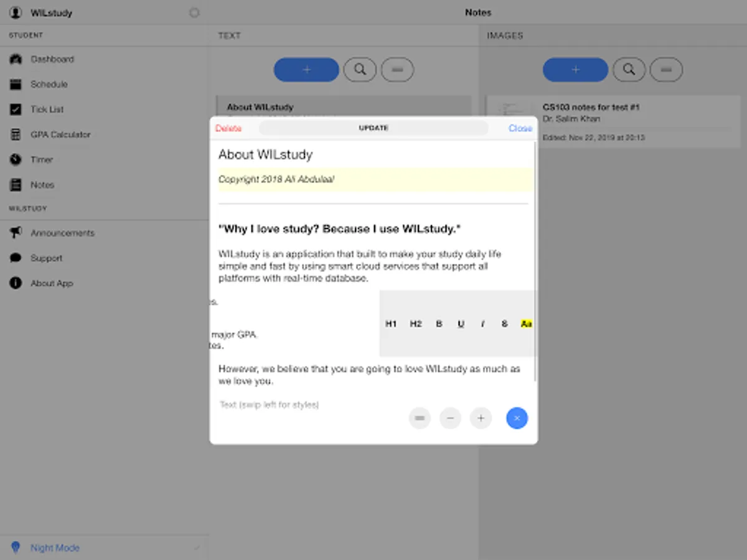This screenshot has height=560, width=747.
Task: Click the Timer clock icon
Action: pos(16,160)
